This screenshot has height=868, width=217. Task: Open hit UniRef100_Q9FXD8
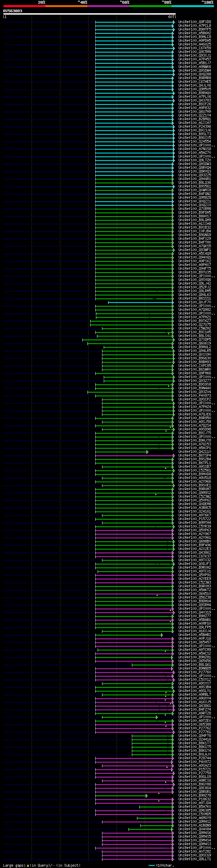coord(195,22)
